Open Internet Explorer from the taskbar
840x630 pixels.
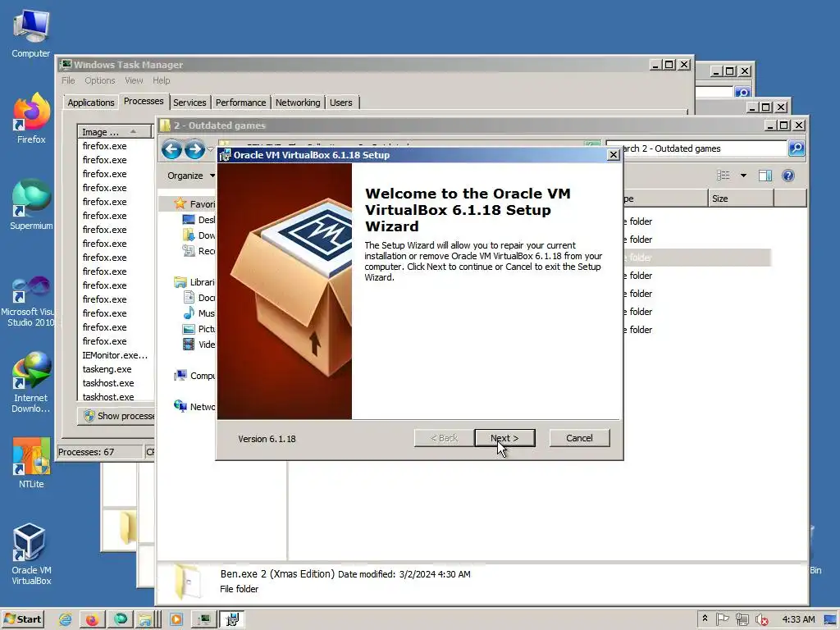(66, 619)
